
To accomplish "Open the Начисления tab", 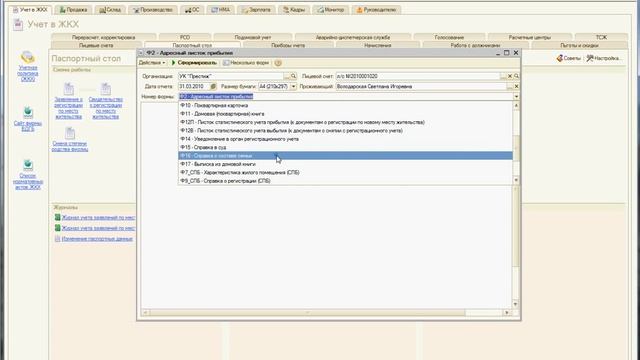I will (x=378, y=45).
